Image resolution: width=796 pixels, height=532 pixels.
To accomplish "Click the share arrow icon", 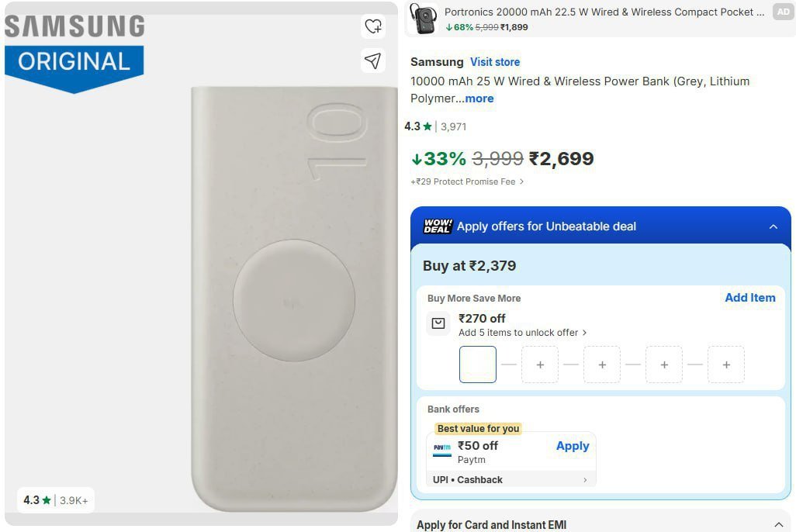I will pyautogui.click(x=373, y=60).
